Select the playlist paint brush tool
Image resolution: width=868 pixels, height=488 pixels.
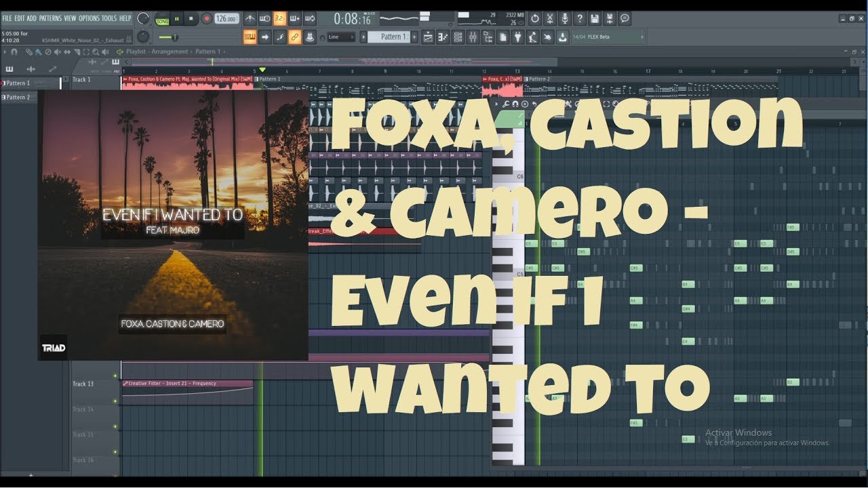(x=38, y=52)
